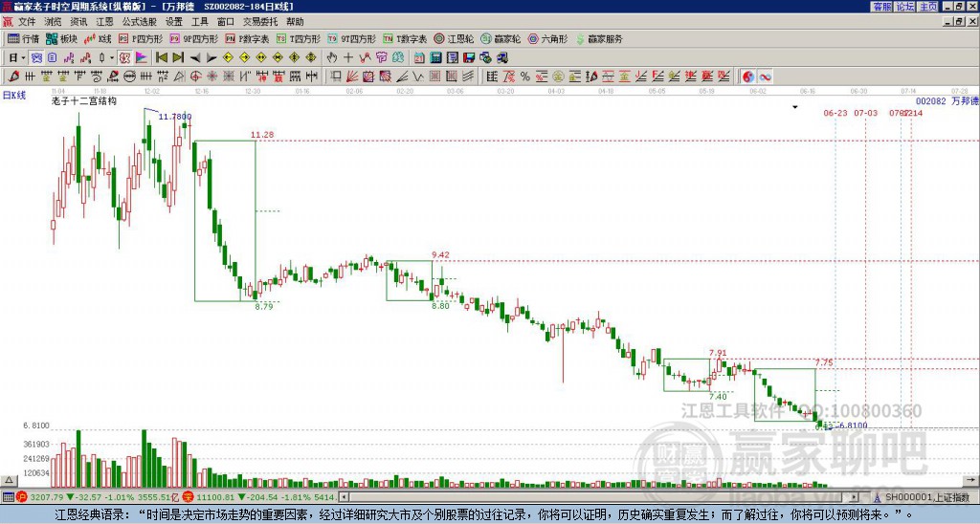Select the crosshair plus tool
The image size is (980, 524).
point(348,58)
